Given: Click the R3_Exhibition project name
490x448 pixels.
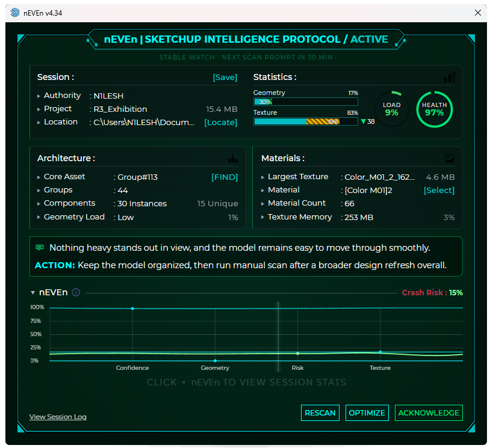Looking at the screenshot, I should [120, 109].
